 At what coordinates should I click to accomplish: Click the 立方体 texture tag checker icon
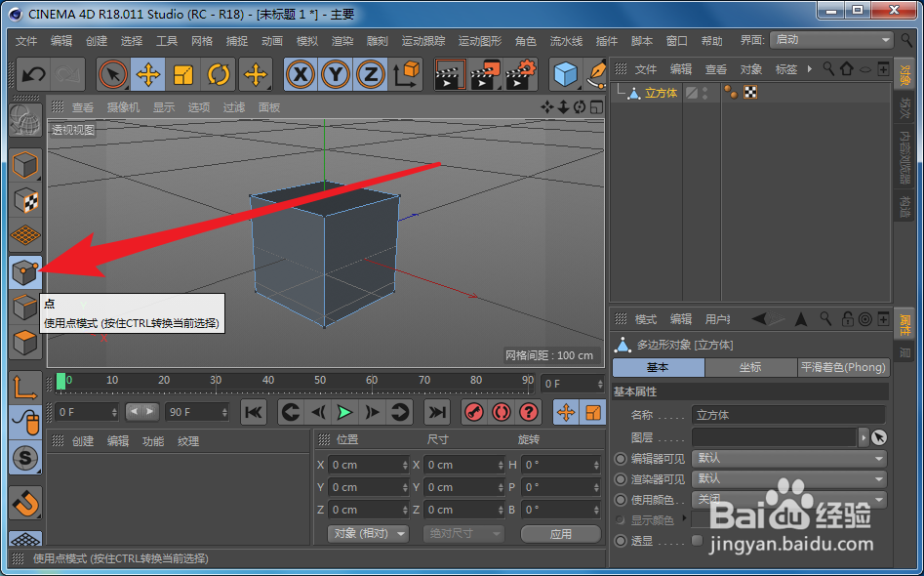tap(750, 92)
